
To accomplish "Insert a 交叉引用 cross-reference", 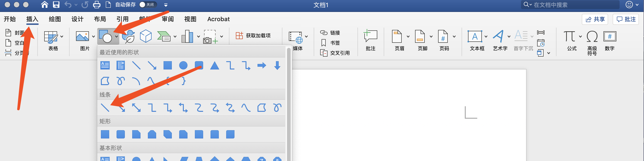I will click(335, 53).
